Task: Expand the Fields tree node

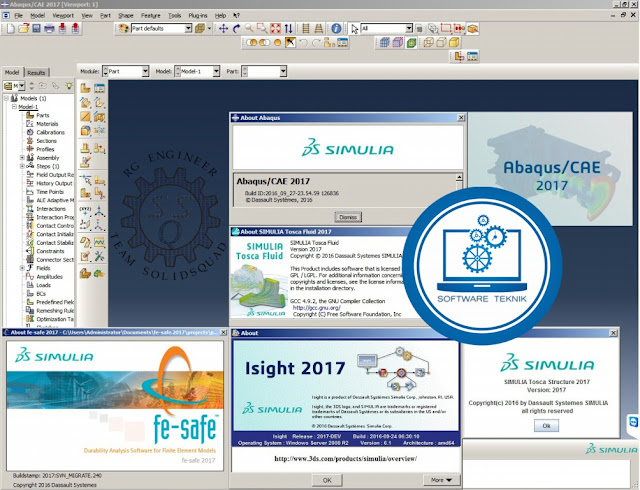Action: tap(23, 268)
